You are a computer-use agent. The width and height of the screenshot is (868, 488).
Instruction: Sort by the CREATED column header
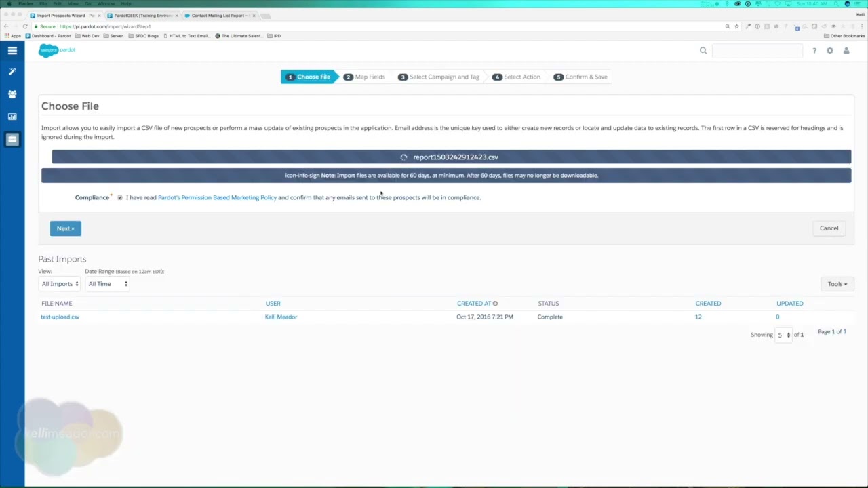pos(708,304)
